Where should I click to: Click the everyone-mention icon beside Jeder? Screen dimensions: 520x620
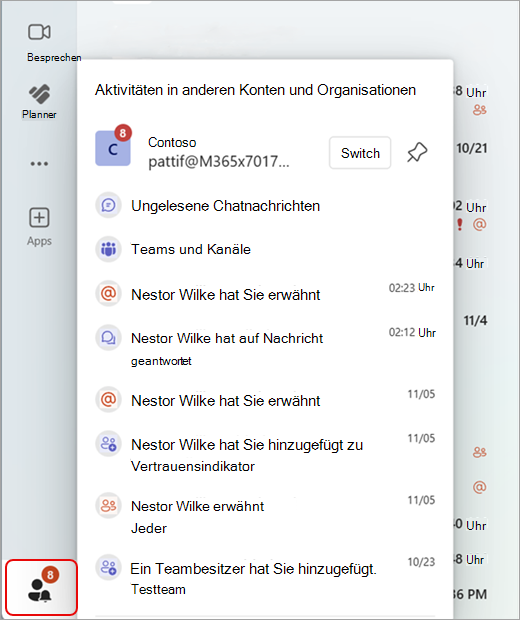pos(108,505)
